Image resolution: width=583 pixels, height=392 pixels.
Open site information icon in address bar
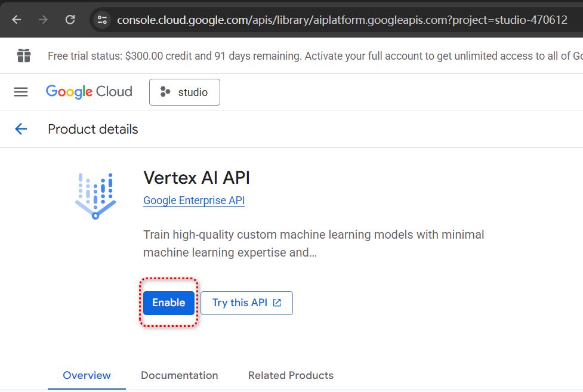coord(102,19)
